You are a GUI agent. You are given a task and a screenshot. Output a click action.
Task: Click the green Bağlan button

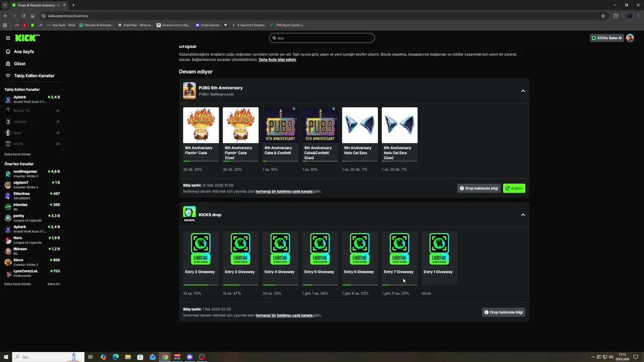tap(514, 188)
